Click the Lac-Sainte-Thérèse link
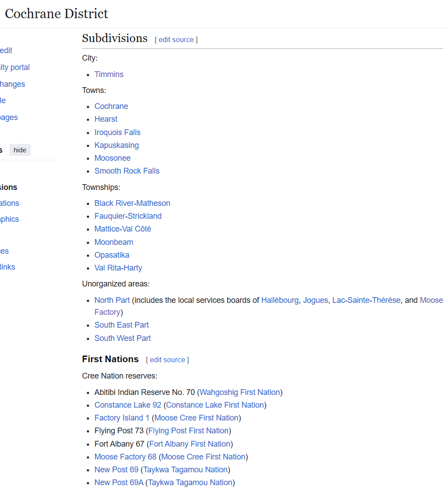 click(366, 300)
